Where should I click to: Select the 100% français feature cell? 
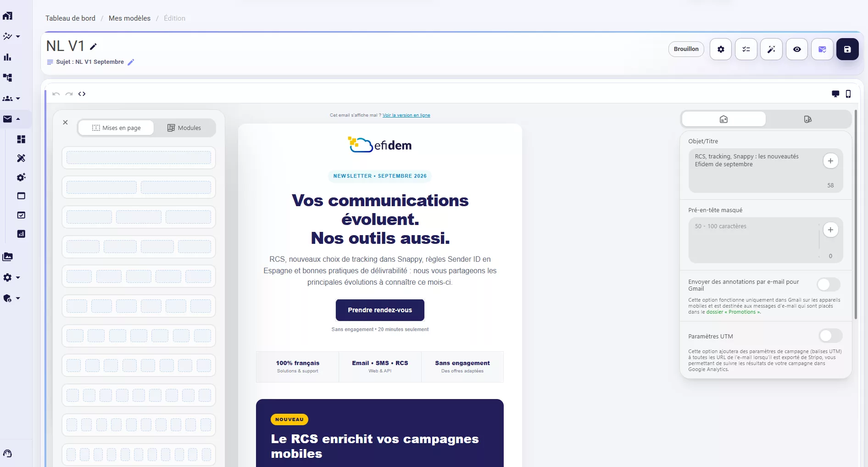click(x=297, y=367)
